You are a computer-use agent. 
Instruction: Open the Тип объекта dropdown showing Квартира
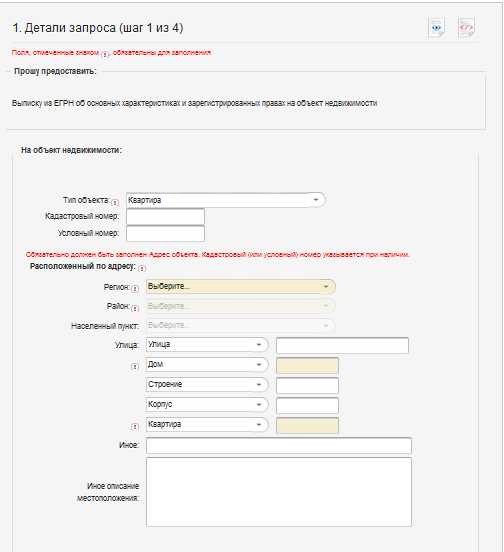(225, 200)
